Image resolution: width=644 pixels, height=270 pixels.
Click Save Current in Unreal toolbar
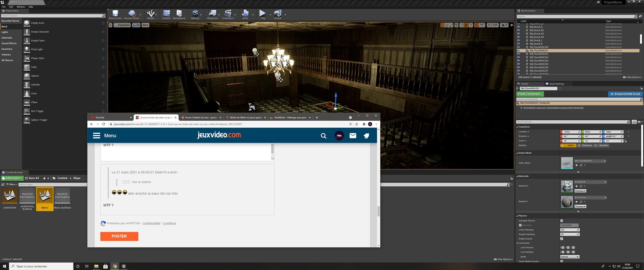(115, 15)
